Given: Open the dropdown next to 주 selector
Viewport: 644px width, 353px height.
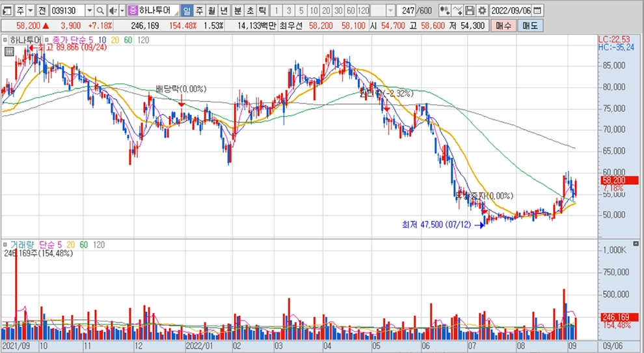Looking at the screenshot, I should (x=30, y=11).
